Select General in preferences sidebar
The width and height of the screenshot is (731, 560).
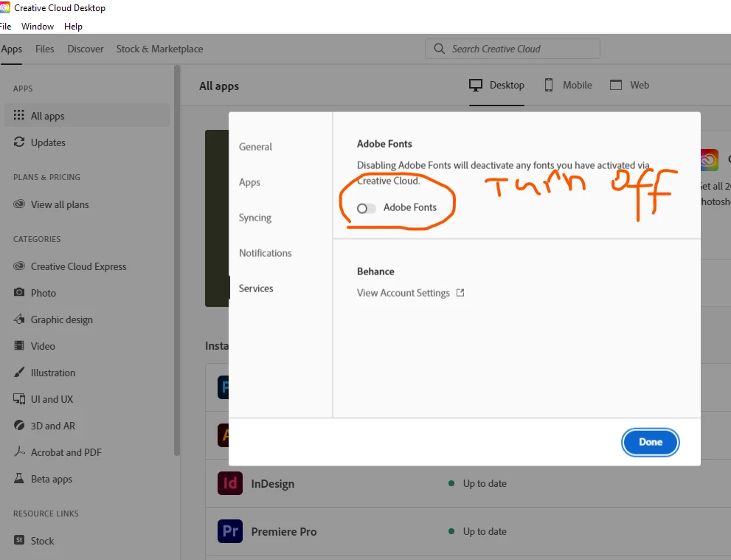pyautogui.click(x=255, y=146)
